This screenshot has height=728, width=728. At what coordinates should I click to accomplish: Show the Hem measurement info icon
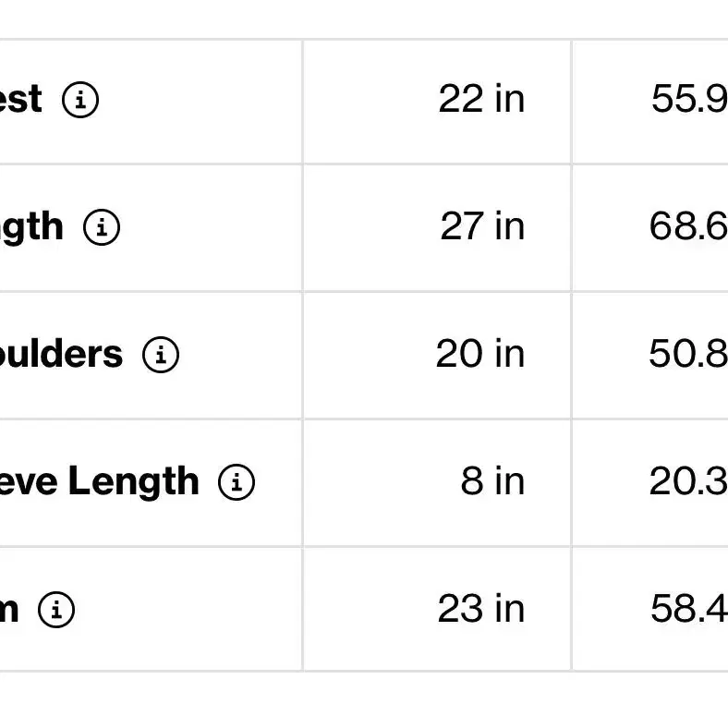56,610
